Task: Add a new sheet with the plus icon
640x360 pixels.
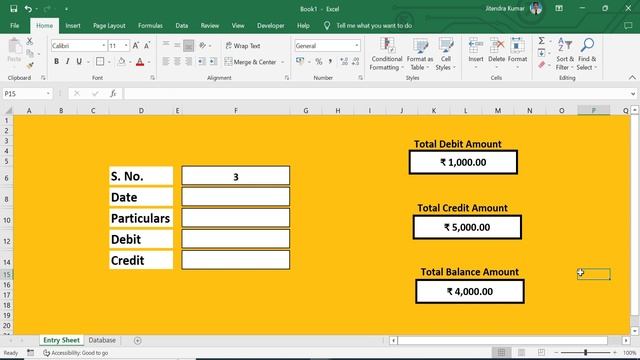Action: [x=138, y=340]
